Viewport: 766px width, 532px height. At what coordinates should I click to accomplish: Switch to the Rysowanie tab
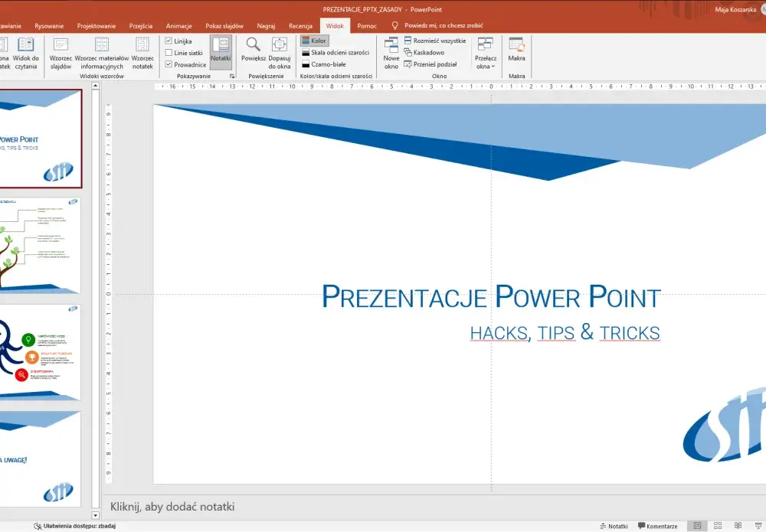click(x=49, y=26)
